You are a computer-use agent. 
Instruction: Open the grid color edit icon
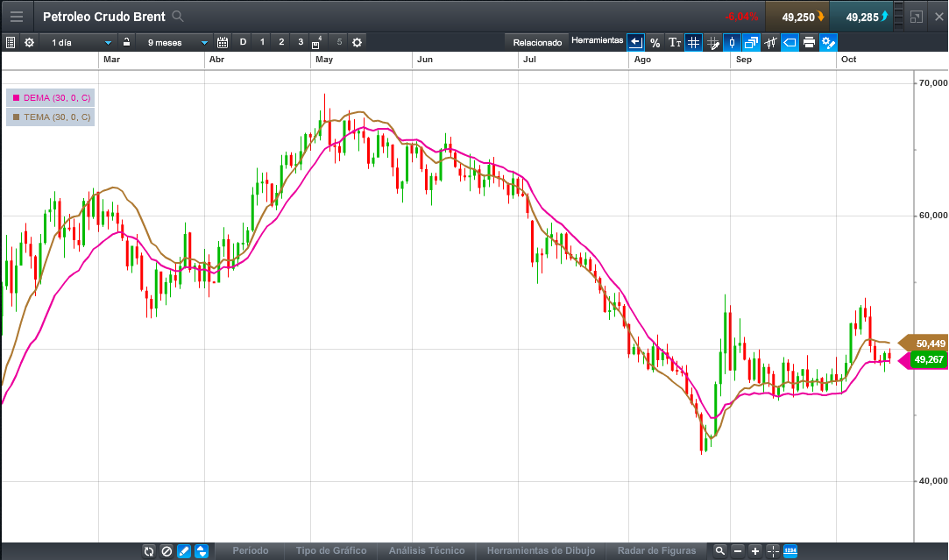click(713, 42)
